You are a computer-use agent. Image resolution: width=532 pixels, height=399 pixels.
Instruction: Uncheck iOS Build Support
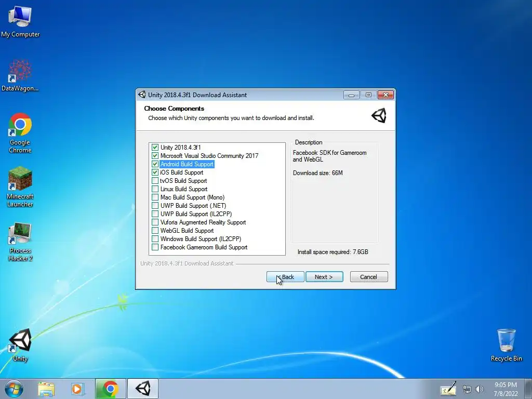tap(155, 172)
